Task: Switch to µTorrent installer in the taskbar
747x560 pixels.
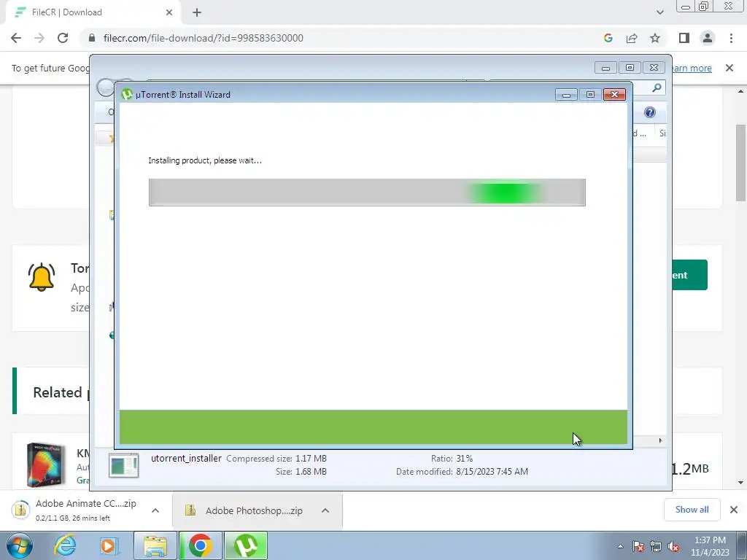Action: point(246,545)
